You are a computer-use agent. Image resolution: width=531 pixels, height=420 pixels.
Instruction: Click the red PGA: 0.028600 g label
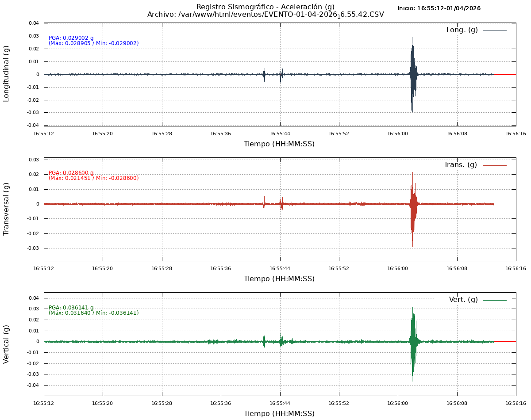coord(71,173)
